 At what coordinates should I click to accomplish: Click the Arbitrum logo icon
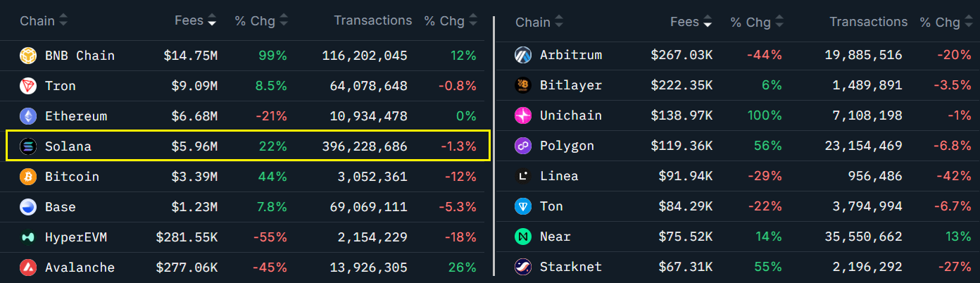coord(523,55)
